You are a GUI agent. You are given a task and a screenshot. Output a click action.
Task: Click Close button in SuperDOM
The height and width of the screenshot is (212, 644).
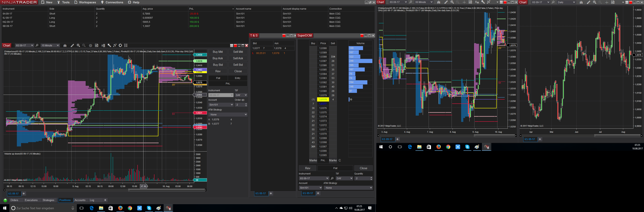coord(364,168)
